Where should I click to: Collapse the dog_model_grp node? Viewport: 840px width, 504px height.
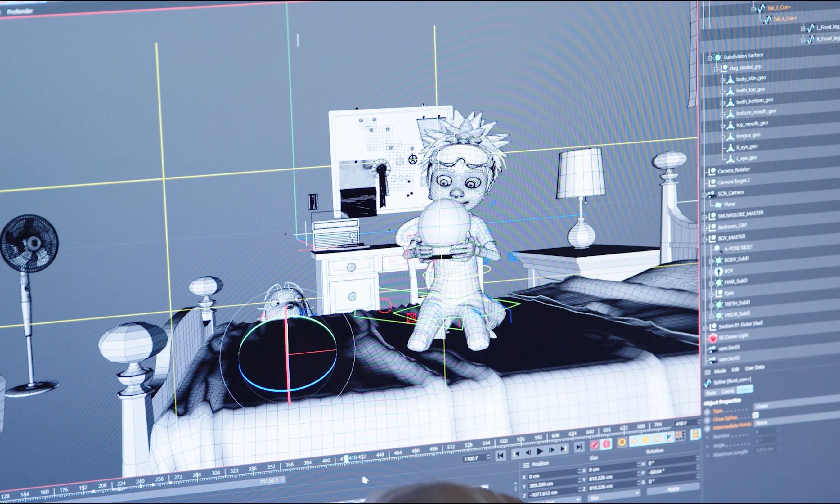716,69
